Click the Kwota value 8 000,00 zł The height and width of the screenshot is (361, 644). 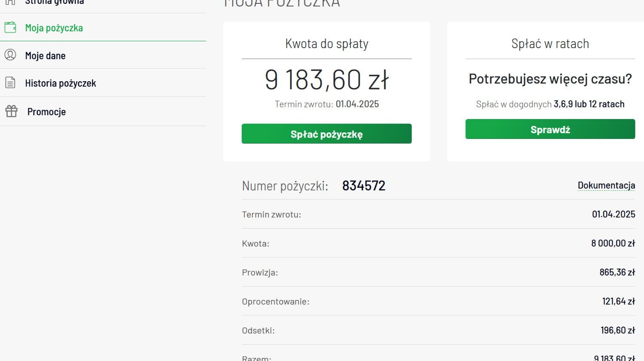(x=613, y=243)
